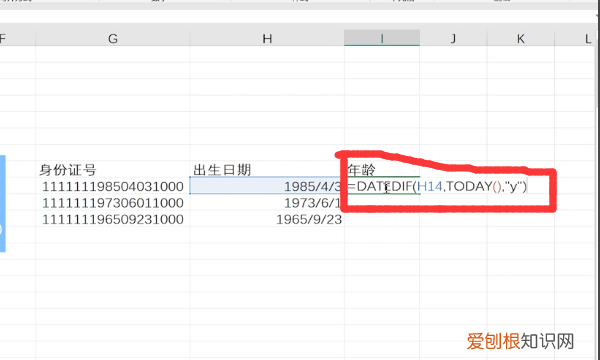Select column G header
Viewport: 600px width, 360px height.
click(113, 38)
